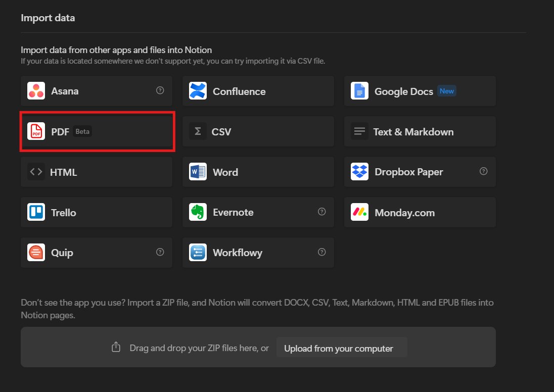Import boards from Trello
The image size is (554, 392).
pos(97,212)
